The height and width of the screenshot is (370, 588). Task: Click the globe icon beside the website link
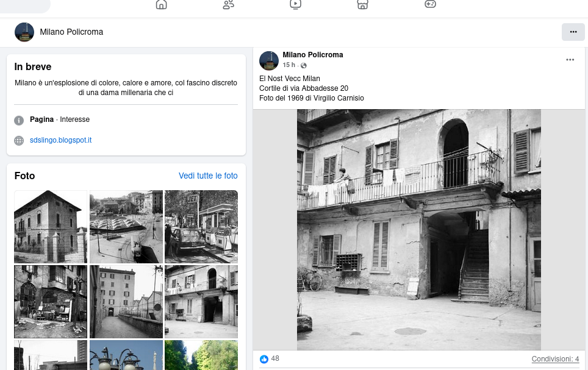(19, 141)
